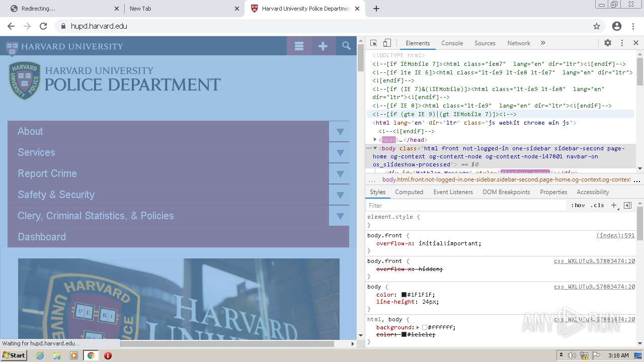Collapse the body element node
Viewport: 644px width, 362px height.
click(x=375, y=148)
